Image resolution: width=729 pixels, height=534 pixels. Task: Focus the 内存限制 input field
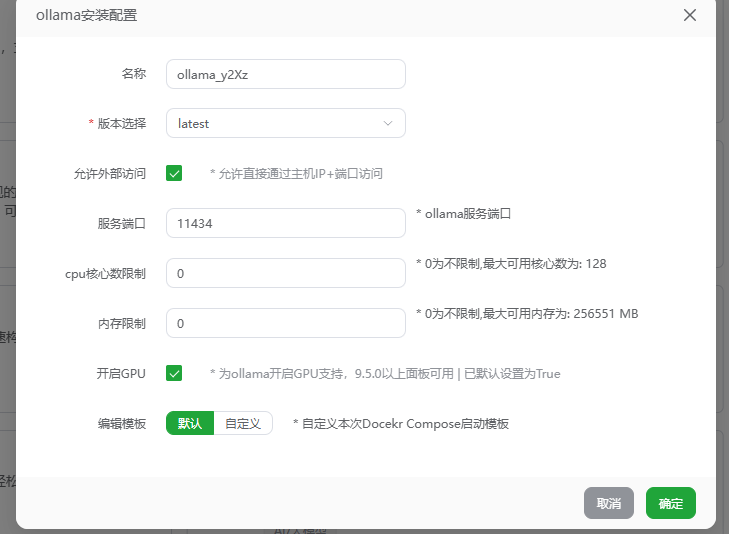coord(285,323)
